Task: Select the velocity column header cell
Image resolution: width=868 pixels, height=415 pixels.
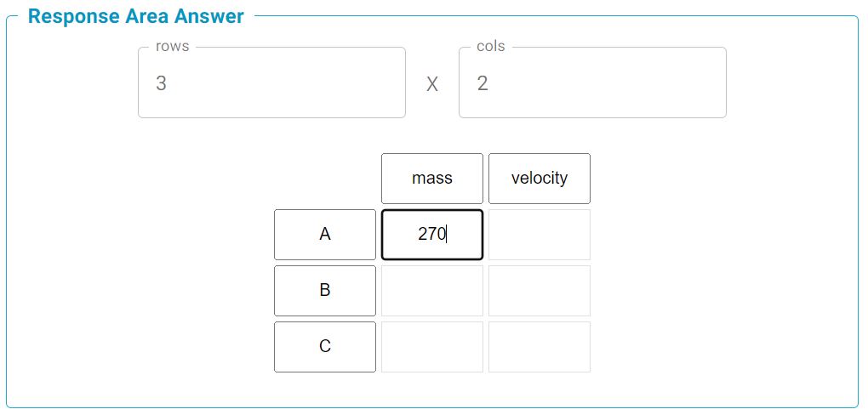Action: [x=539, y=179]
